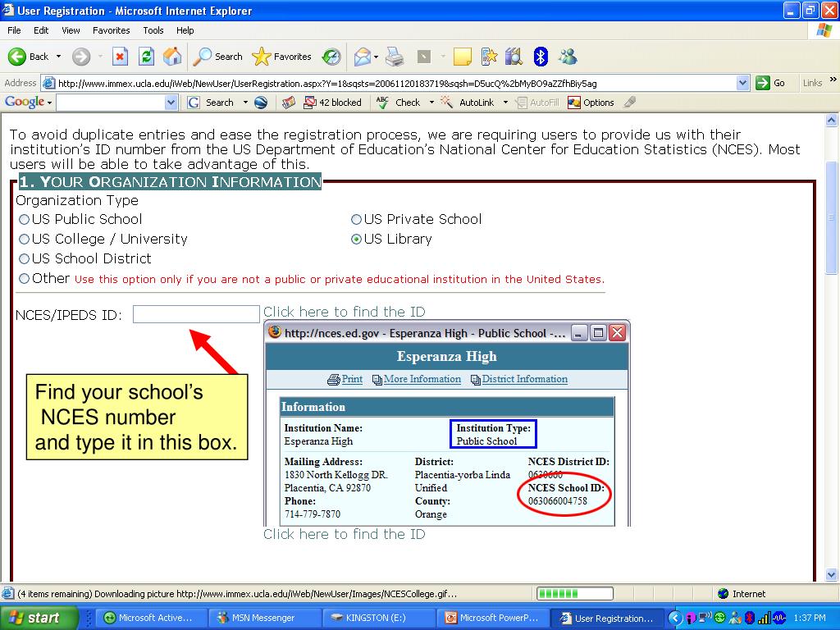
Task: Click the wireless network tray icon
Action: tap(705, 618)
